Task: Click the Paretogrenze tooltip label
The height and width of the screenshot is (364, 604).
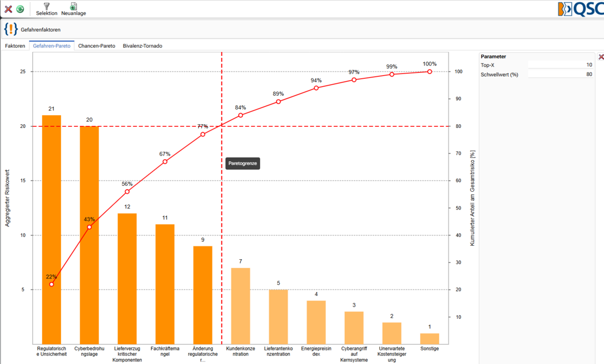Action: [243, 164]
